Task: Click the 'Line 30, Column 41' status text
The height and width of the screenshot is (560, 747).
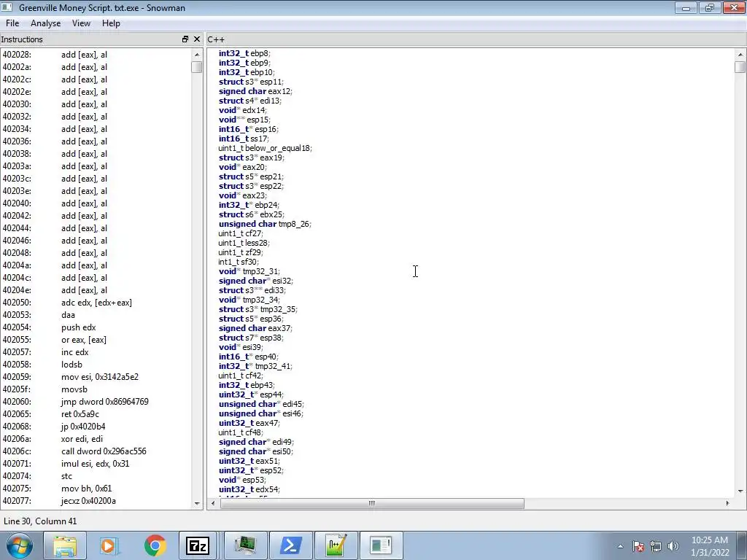Action: [x=40, y=521]
